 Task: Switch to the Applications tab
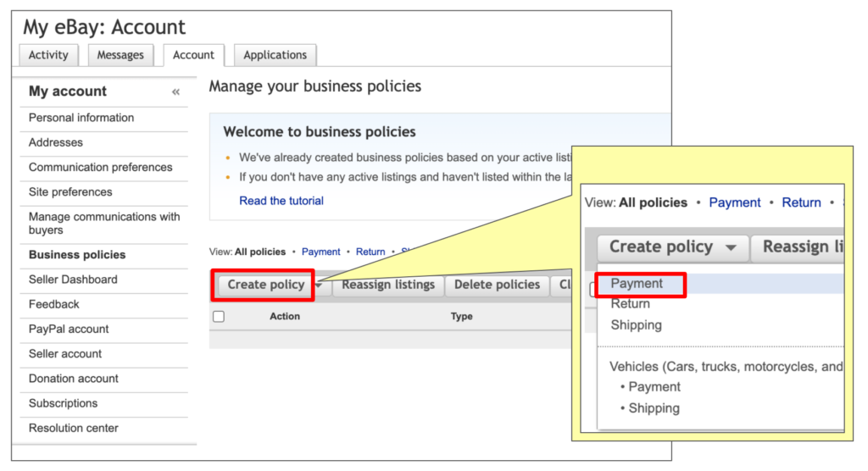tap(275, 55)
